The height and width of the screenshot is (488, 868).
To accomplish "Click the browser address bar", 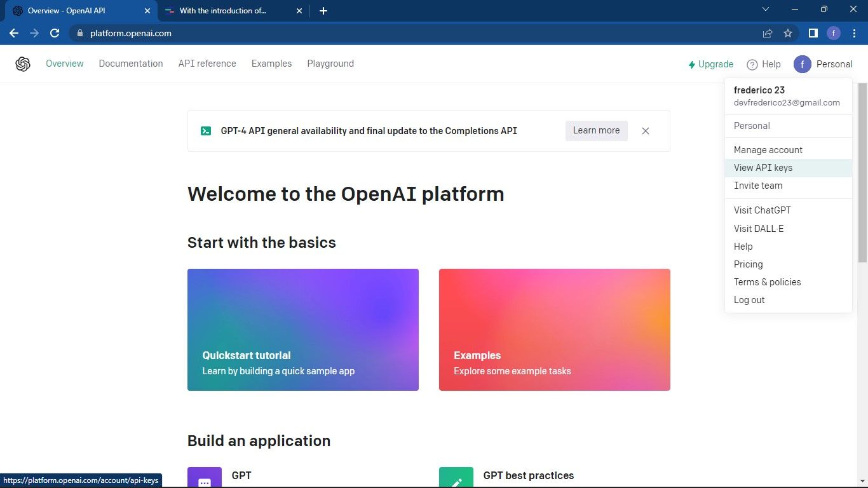I will tap(413, 33).
